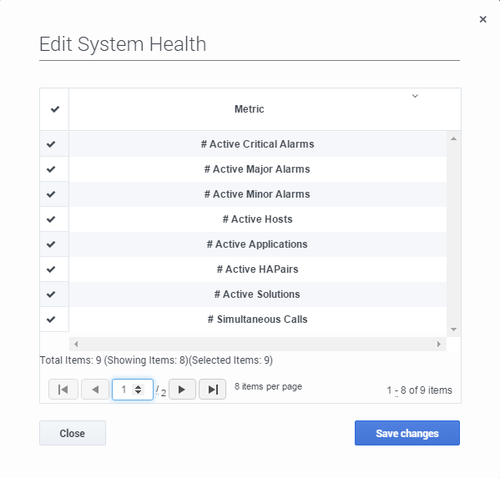The image size is (500, 478).
Task: Select the # Active Applications row
Action: tap(257, 244)
